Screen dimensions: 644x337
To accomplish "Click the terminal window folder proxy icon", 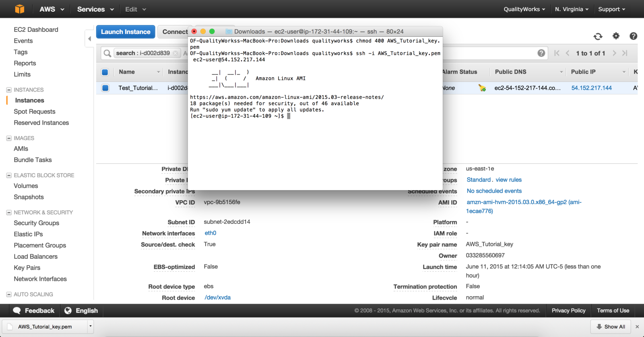I will coord(229,31).
